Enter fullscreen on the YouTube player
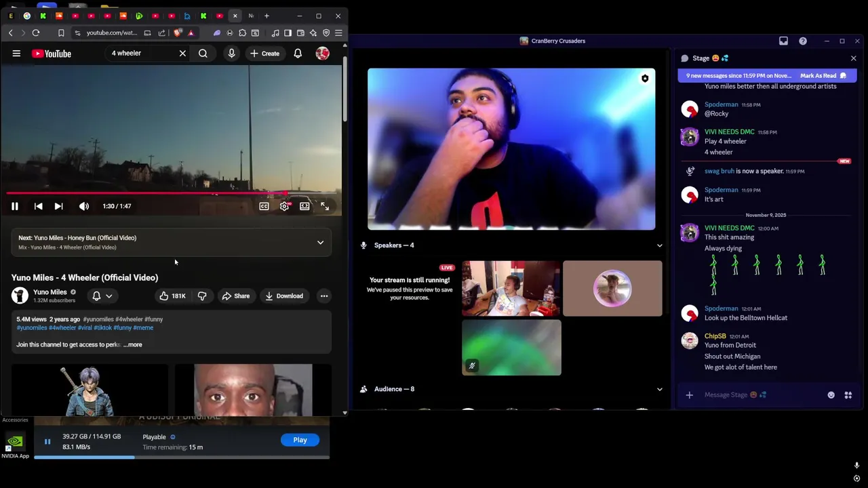868x488 pixels. click(325, 206)
